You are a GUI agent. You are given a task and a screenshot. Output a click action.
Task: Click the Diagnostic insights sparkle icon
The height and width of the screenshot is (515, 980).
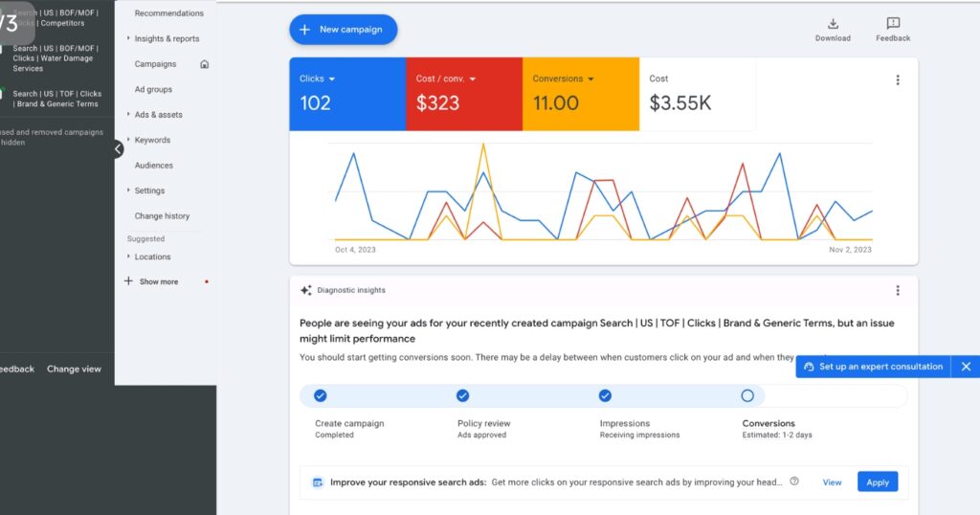coord(306,290)
